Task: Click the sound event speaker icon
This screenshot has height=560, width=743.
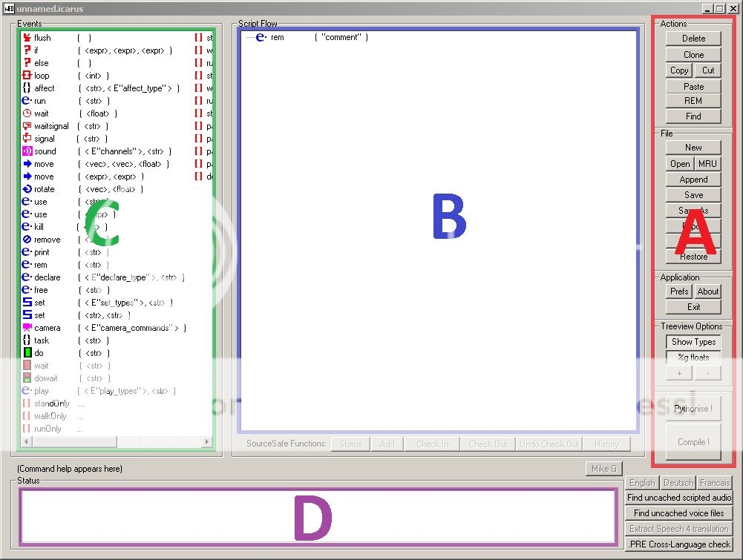Action: pyautogui.click(x=27, y=151)
